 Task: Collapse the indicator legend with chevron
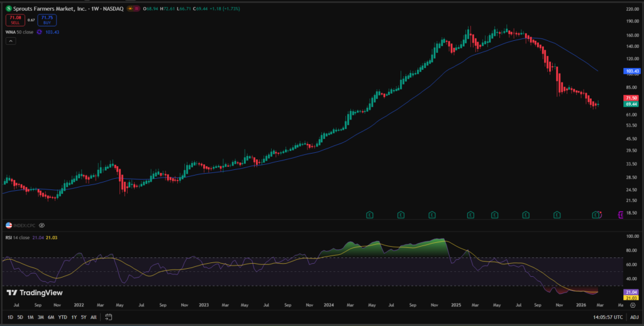11,41
